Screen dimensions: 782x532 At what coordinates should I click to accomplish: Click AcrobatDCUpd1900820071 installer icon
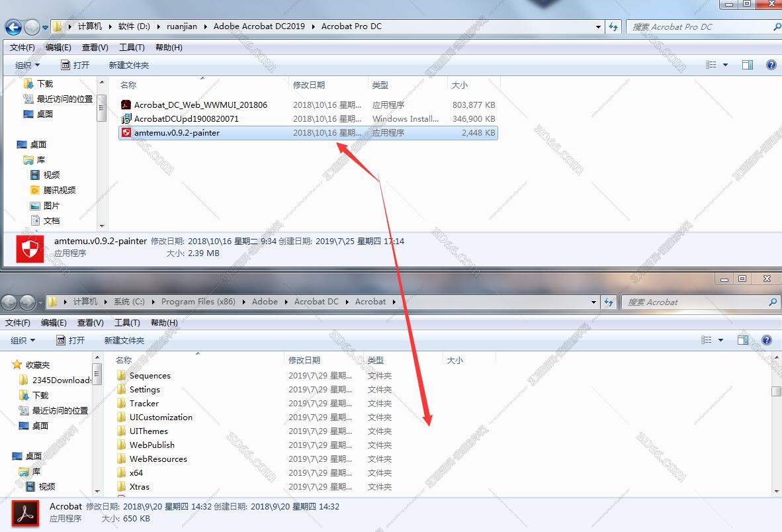click(126, 118)
